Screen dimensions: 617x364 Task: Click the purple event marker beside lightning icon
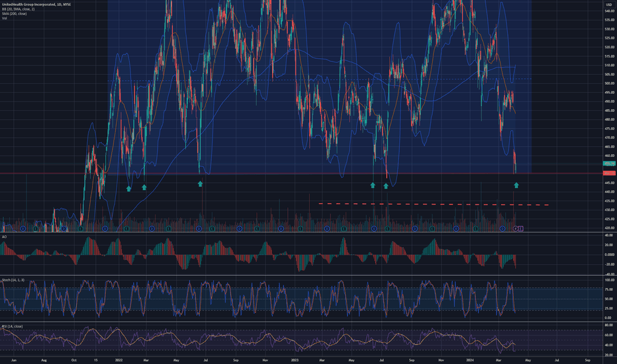tap(520, 228)
